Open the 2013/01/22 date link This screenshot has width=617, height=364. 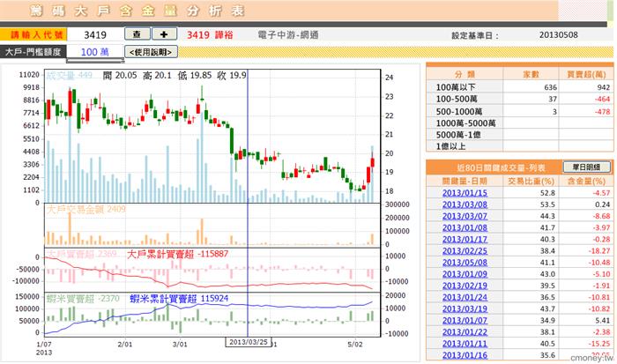(x=465, y=332)
